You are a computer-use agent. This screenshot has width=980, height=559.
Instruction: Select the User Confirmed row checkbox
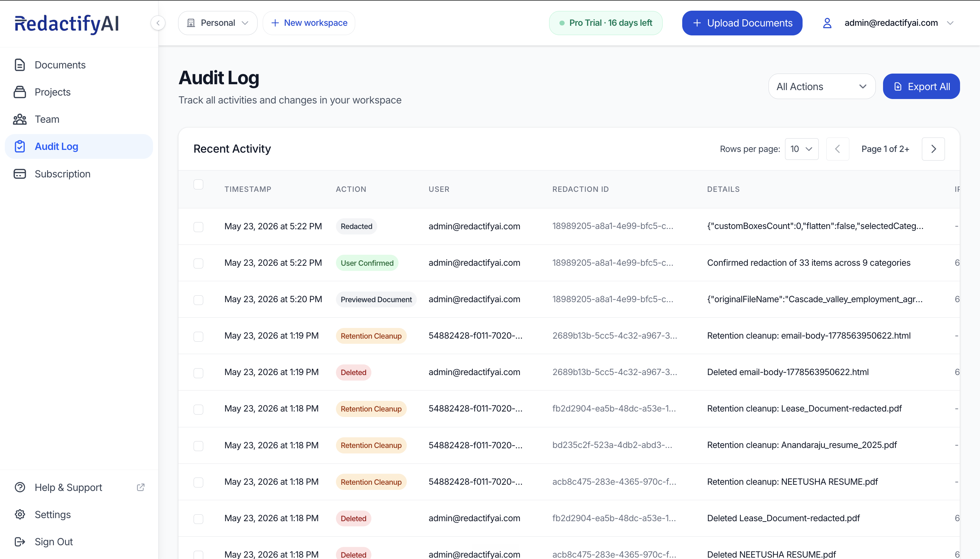pos(198,263)
